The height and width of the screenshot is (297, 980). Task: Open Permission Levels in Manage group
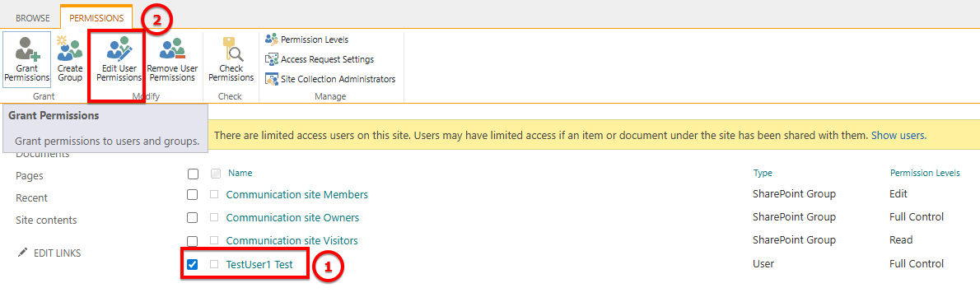click(x=307, y=40)
